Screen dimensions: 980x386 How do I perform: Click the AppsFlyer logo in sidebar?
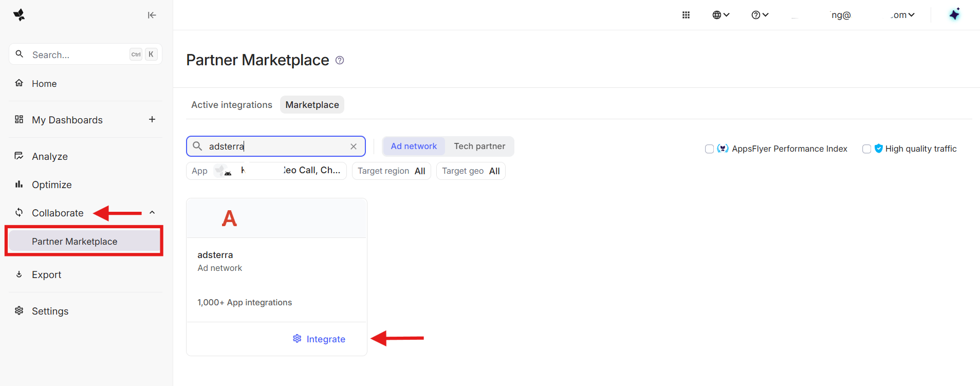(19, 15)
